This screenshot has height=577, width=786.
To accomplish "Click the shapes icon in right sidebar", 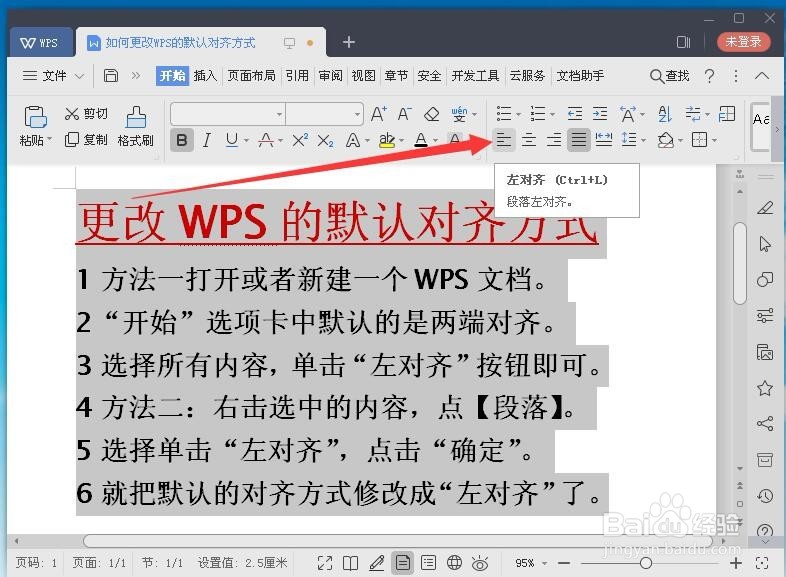I will point(765,279).
